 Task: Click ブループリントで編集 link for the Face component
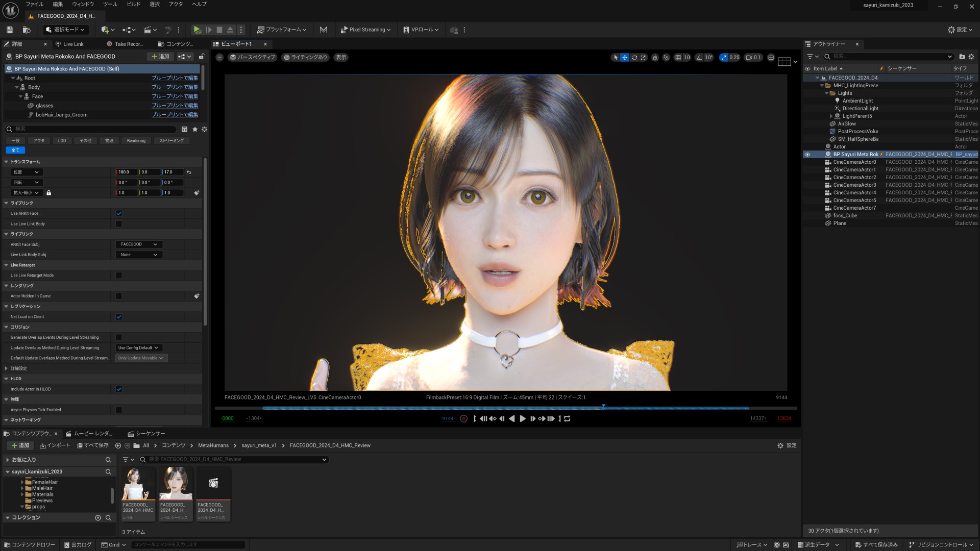click(175, 96)
